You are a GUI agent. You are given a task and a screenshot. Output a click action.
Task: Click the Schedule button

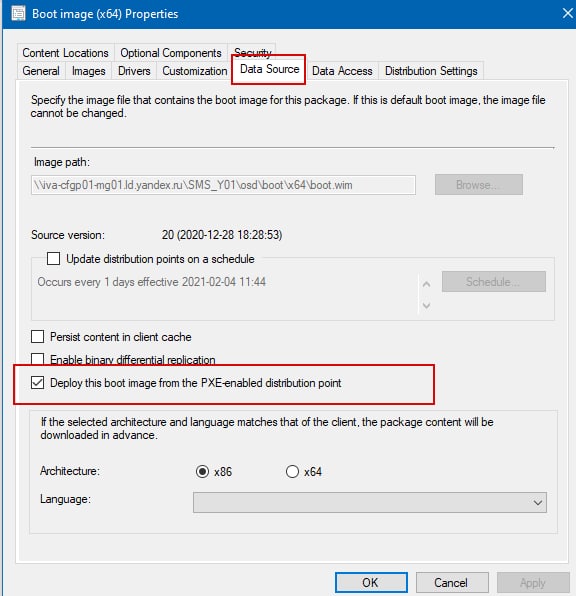click(x=493, y=282)
